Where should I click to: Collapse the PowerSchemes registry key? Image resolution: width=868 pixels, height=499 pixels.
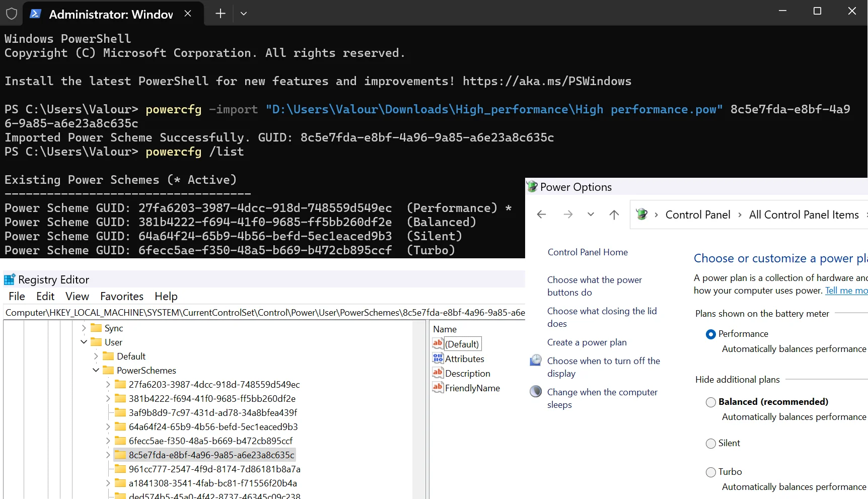pyautogui.click(x=96, y=370)
